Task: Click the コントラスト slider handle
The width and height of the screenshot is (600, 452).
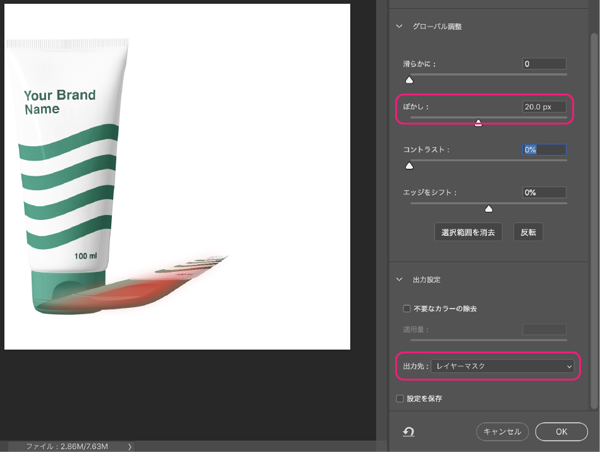Action: tap(409, 166)
